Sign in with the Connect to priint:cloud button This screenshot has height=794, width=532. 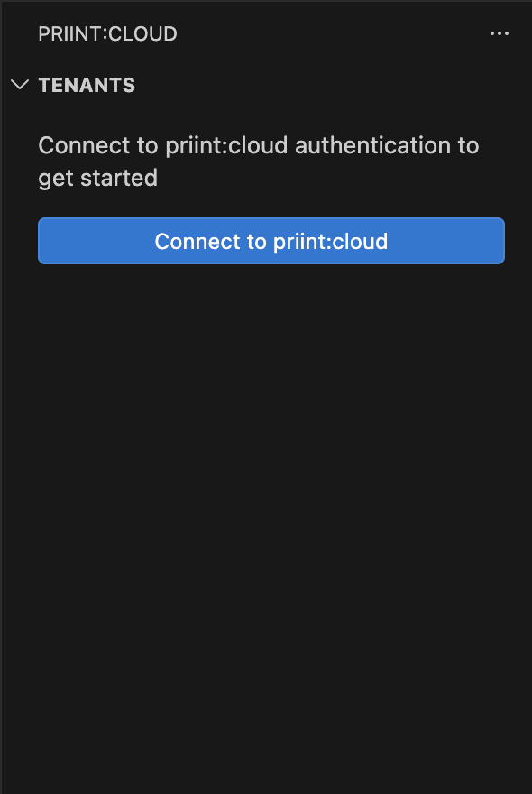coord(271,241)
